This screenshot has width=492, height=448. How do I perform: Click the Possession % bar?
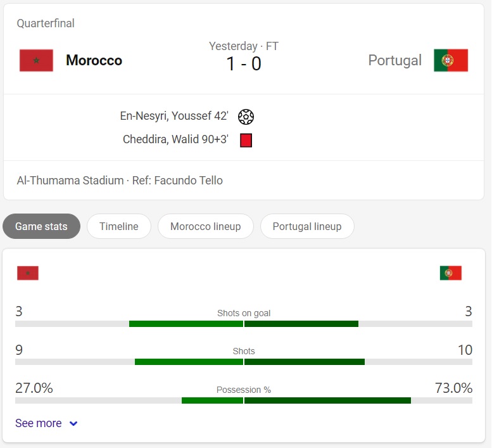point(244,400)
